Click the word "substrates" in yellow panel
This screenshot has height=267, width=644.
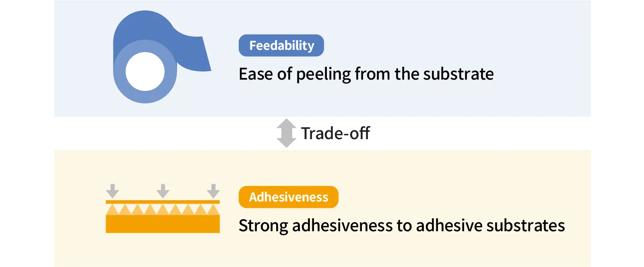pyautogui.click(x=526, y=226)
